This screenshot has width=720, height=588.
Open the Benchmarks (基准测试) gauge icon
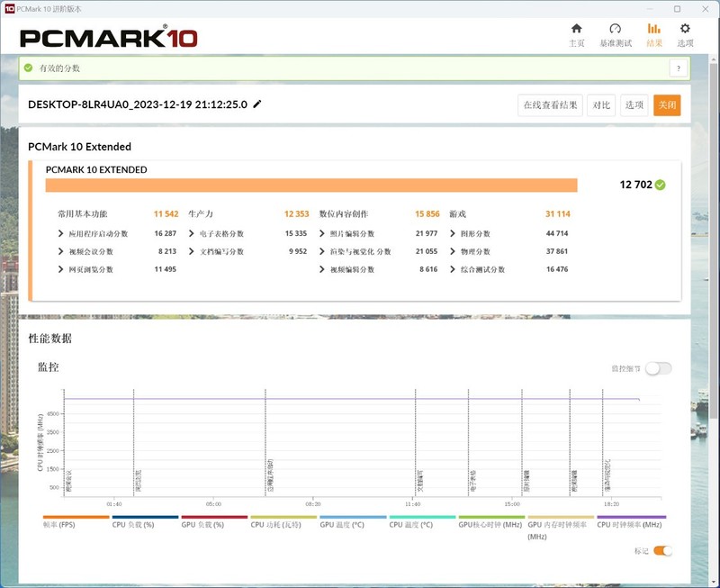pyautogui.click(x=615, y=29)
